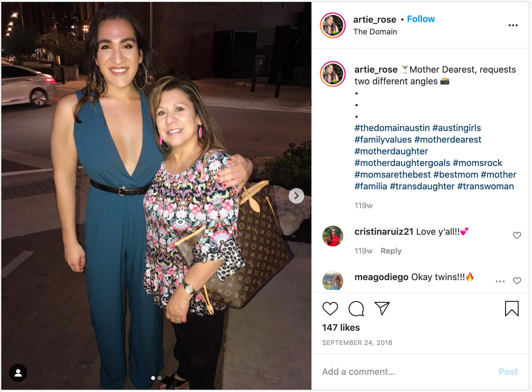This screenshot has height=392, width=532.
Task: Like the post with the heart icon
Action: [330, 308]
